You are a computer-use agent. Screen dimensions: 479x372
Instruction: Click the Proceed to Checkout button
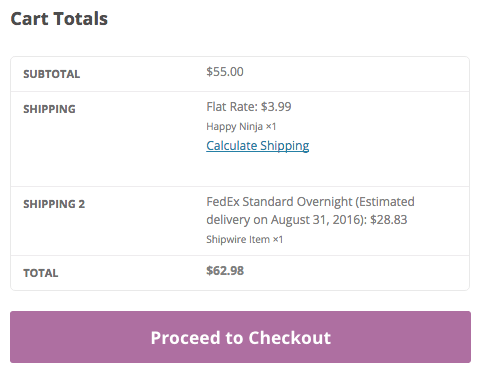240,337
